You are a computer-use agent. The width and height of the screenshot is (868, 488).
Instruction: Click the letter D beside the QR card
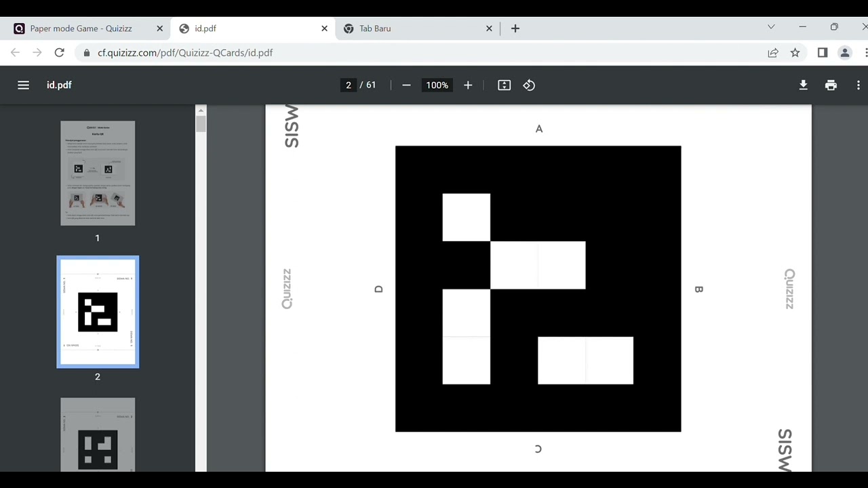[378, 289]
